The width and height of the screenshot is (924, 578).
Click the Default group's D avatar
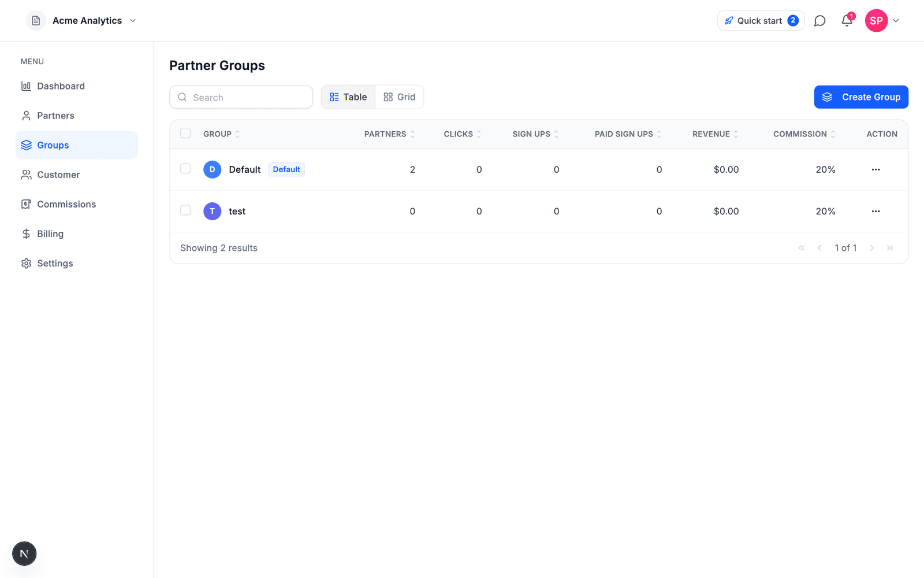click(213, 169)
